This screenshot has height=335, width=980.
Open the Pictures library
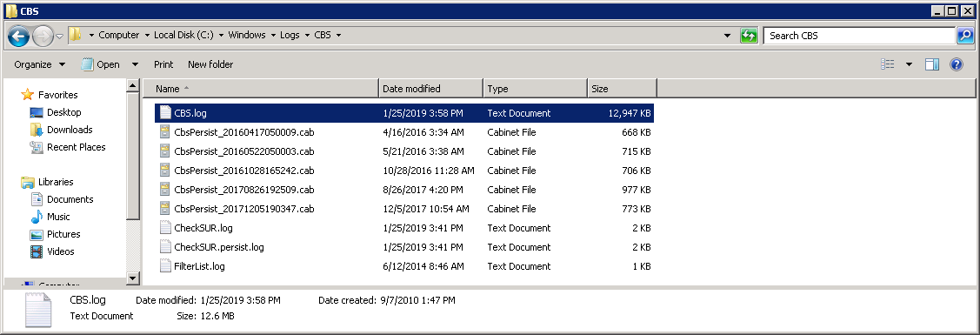tap(63, 234)
